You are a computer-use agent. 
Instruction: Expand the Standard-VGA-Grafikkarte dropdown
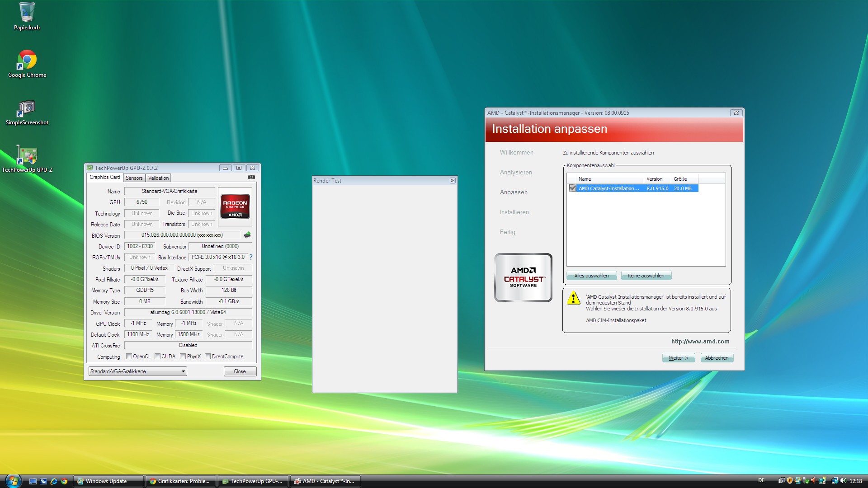(183, 371)
